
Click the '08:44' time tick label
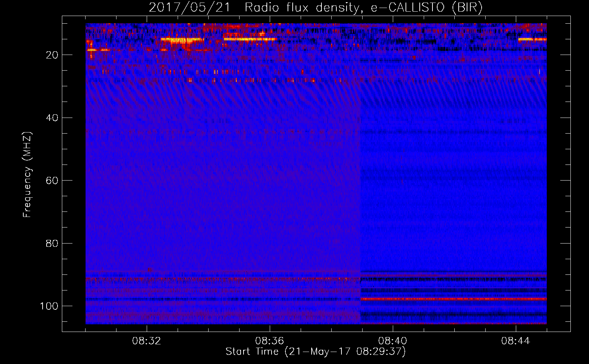pos(516,341)
